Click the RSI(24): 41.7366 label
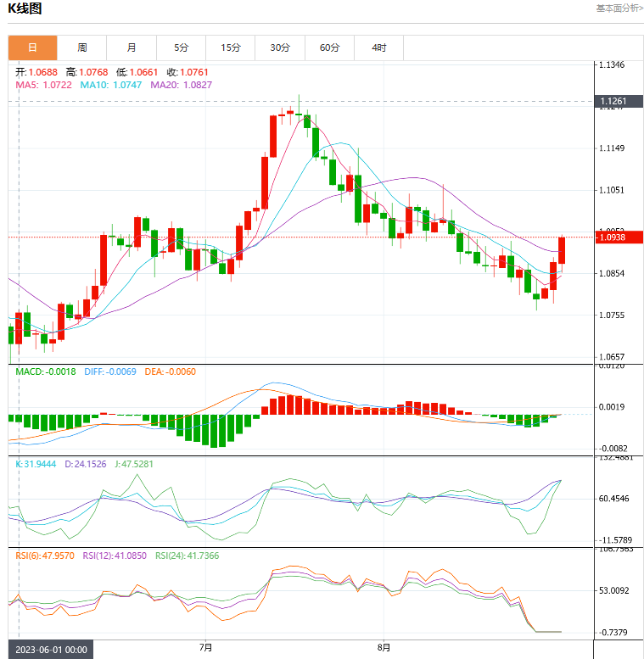This screenshot has height=659, width=644. tap(187, 556)
